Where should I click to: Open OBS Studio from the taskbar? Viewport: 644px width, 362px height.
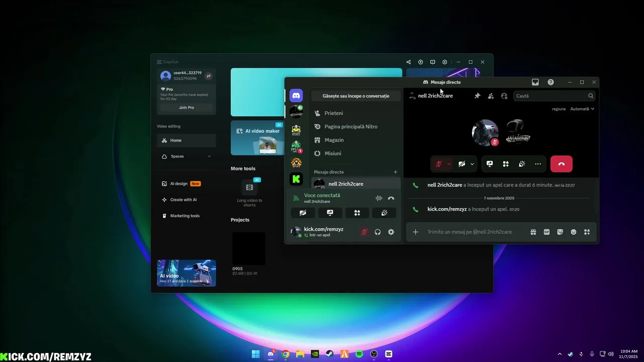pos(374,354)
